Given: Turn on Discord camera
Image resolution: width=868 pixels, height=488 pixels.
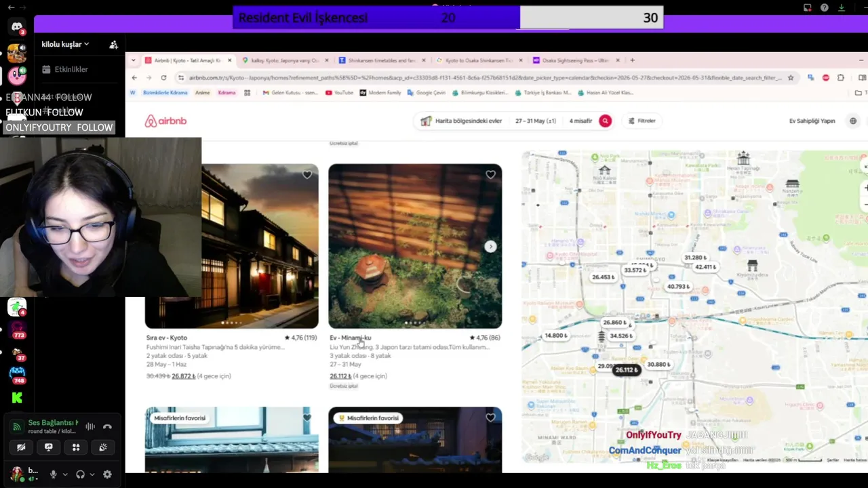Looking at the screenshot, I should (21, 447).
